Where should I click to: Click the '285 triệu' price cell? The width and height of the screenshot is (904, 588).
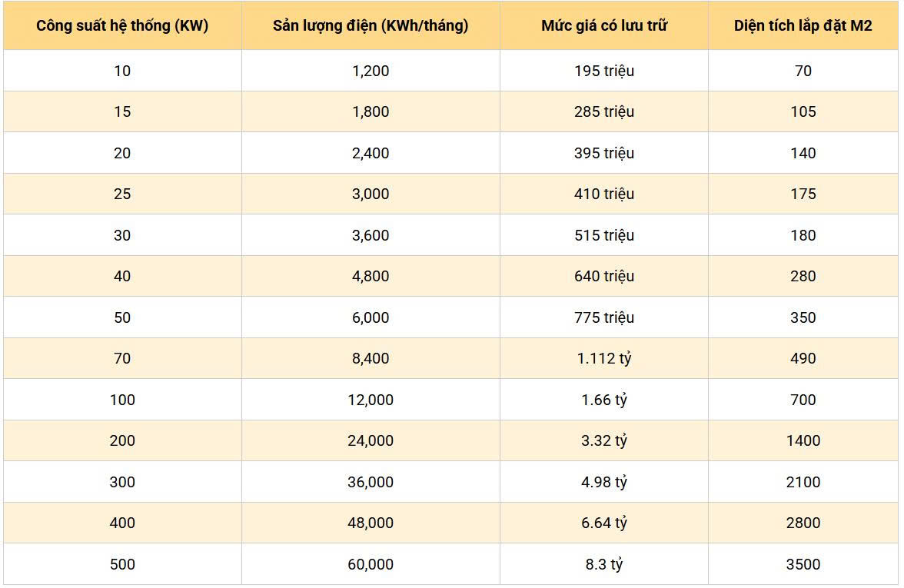pos(604,111)
